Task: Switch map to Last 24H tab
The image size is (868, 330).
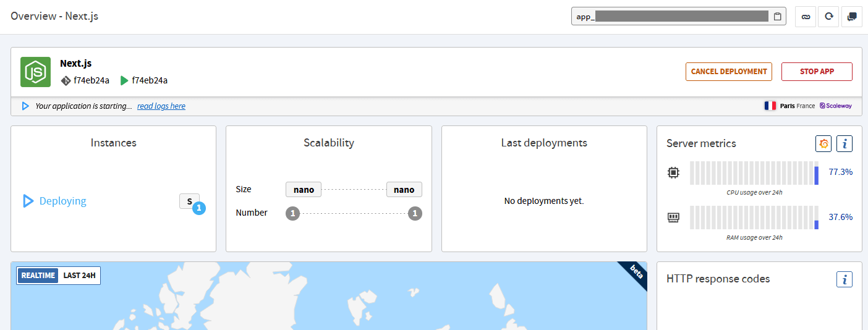Action: point(79,276)
